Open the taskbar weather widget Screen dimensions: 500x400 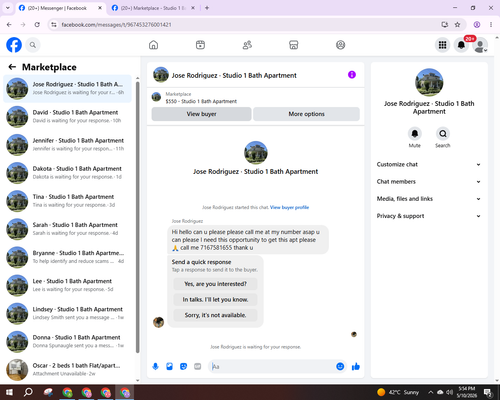(398, 392)
